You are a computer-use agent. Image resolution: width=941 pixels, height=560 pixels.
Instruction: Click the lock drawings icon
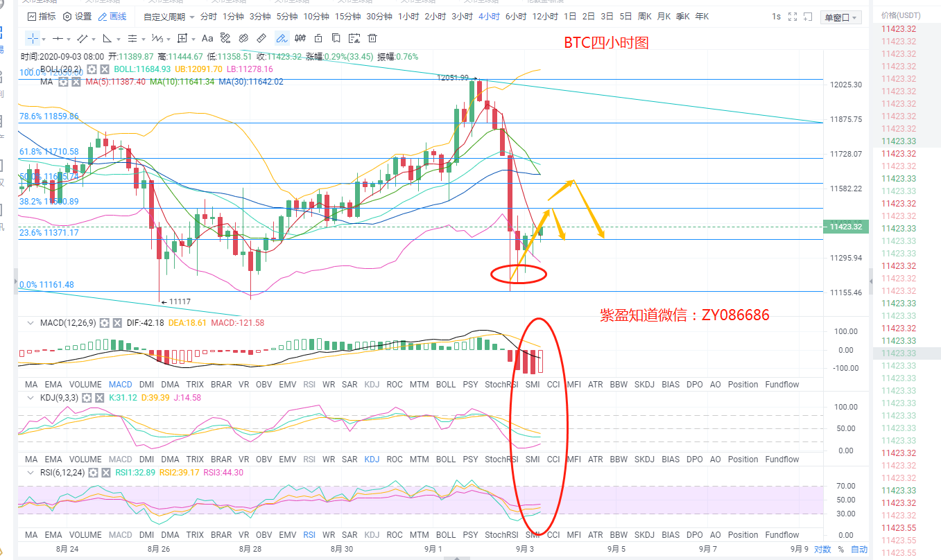pyautogui.click(x=318, y=38)
